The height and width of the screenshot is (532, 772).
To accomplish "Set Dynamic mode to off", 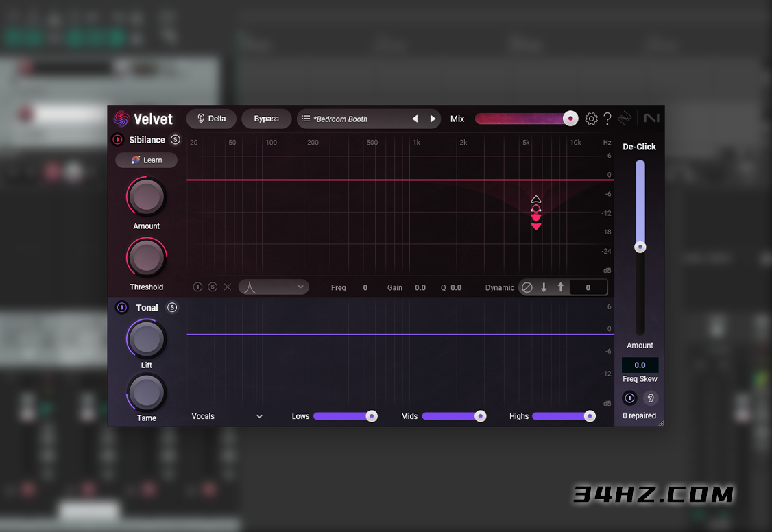I will coord(527,287).
